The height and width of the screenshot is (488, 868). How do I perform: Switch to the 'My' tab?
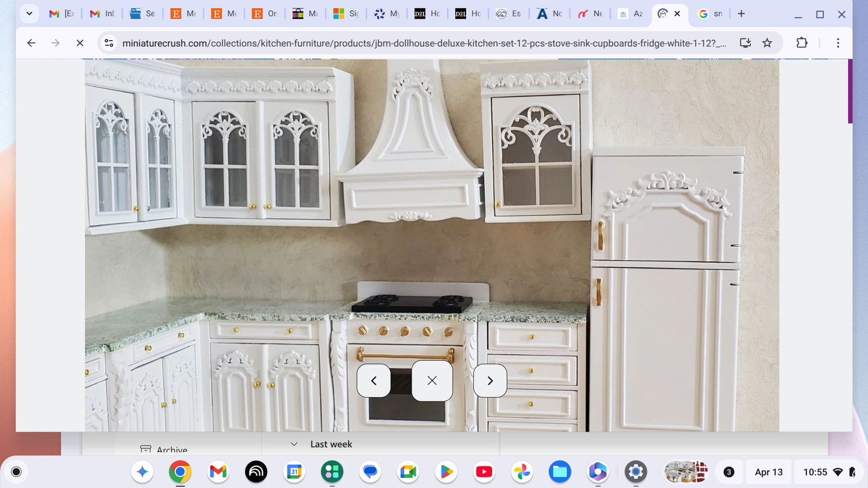click(x=386, y=14)
